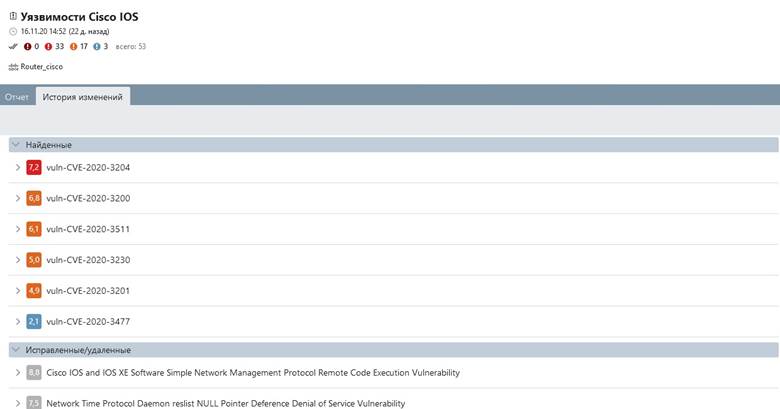Click the 16.11.20 14:52 timestamp text
780x409 pixels.
(43, 31)
